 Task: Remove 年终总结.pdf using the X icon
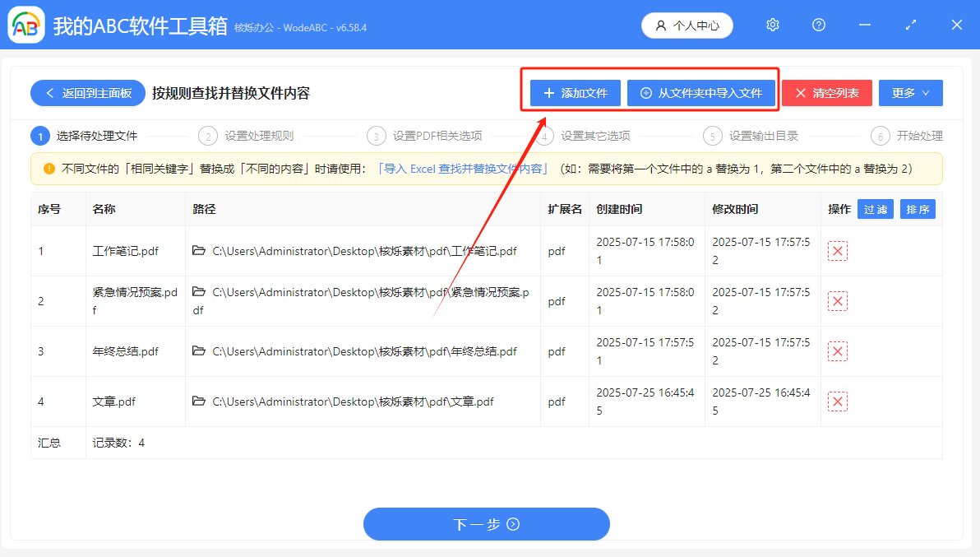coord(838,351)
